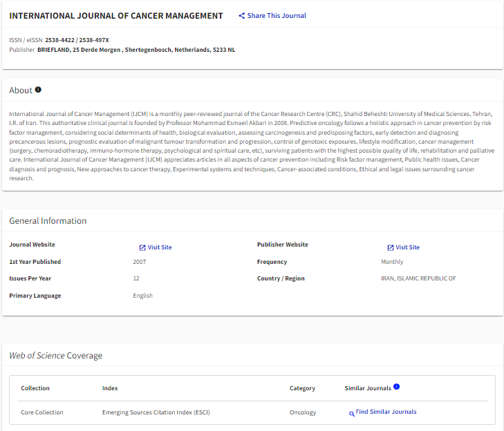Click the share icon beside Share This Journal
The height and width of the screenshot is (431, 504).
click(x=242, y=16)
